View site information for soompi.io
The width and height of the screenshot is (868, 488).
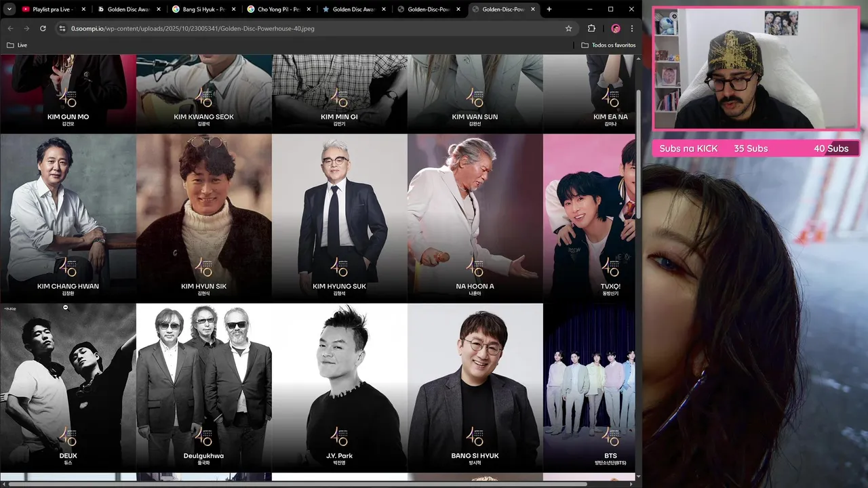point(62,28)
